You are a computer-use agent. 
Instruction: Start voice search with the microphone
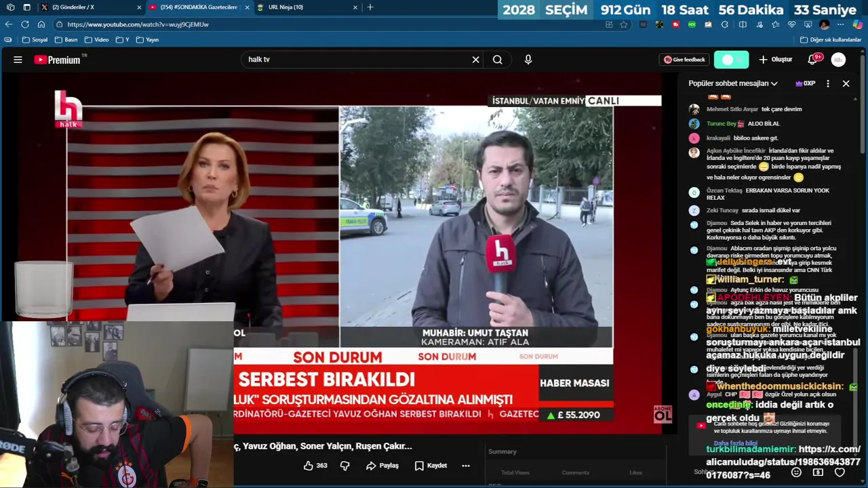528,60
